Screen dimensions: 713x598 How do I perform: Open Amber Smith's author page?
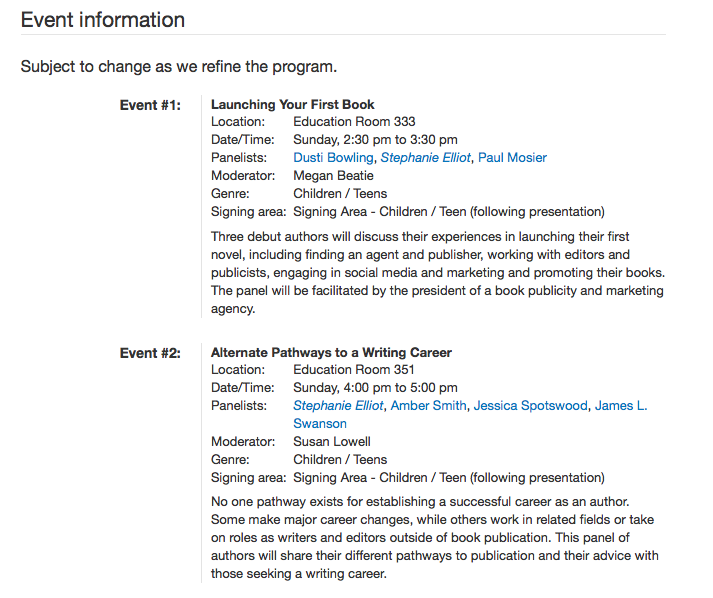pos(428,406)
